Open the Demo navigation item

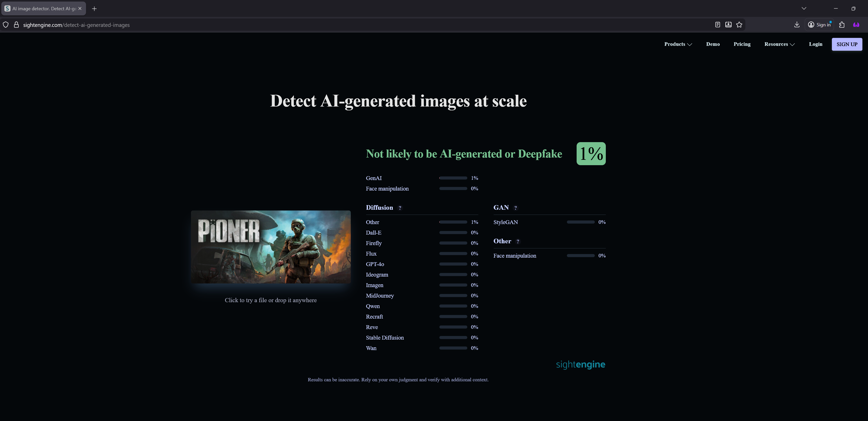click(x=713, y=44)
